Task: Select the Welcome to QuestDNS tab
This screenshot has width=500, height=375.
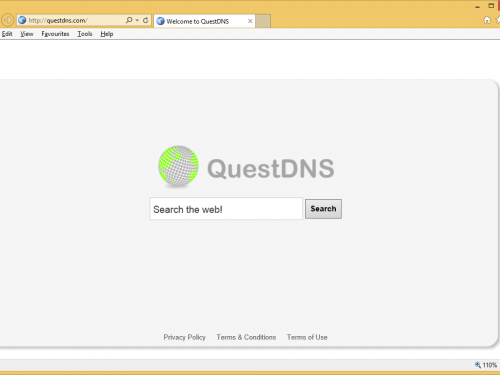Action: (204, 21)
